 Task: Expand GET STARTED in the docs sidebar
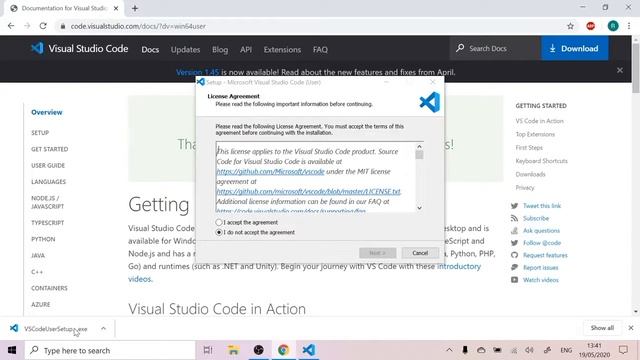tap(49, 149)
